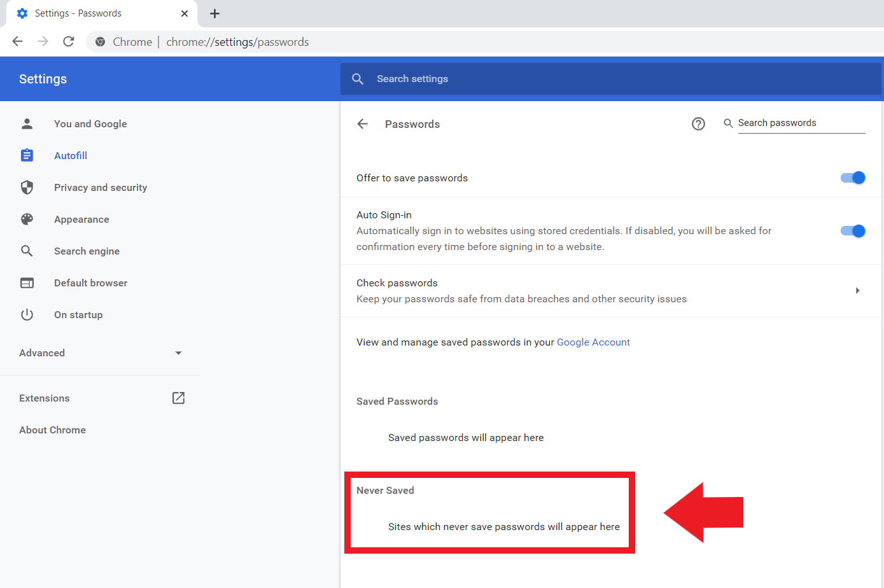884x588 pixels.
Task: Click the 'Offer to save passwords' label
Action: (x=412, y=178)
